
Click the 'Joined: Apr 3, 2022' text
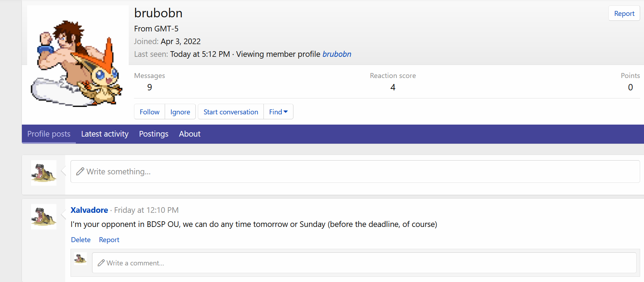pos(167,41)
